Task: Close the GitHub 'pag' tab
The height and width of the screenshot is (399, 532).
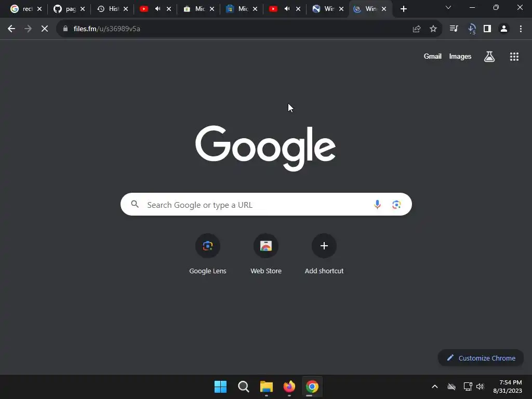Action: (x=83, y=9)
